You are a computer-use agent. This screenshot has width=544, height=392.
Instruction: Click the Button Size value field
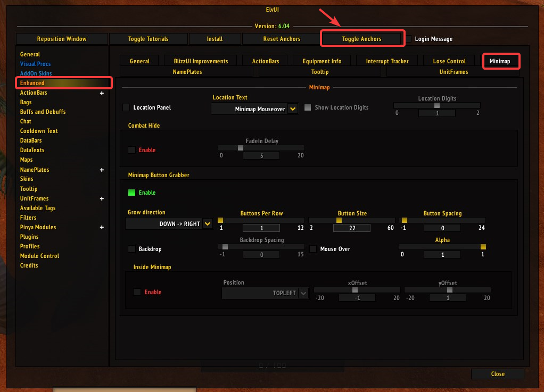point(352,228)
